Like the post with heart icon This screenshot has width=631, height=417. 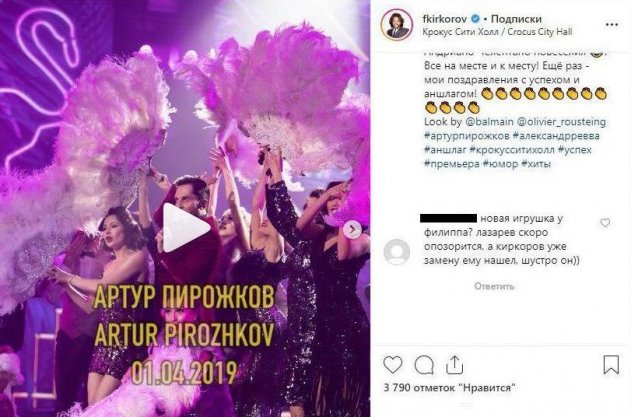pos(393,365)
